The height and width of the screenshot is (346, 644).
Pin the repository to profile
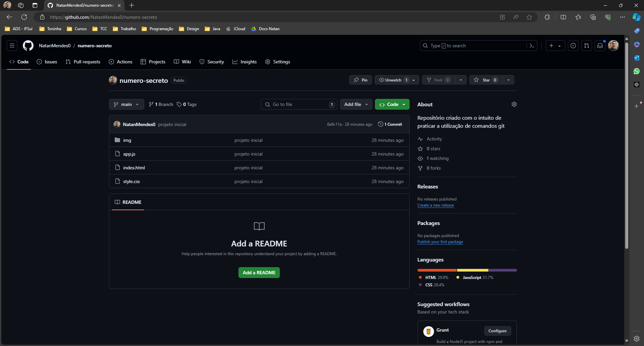tap(361, 80)
